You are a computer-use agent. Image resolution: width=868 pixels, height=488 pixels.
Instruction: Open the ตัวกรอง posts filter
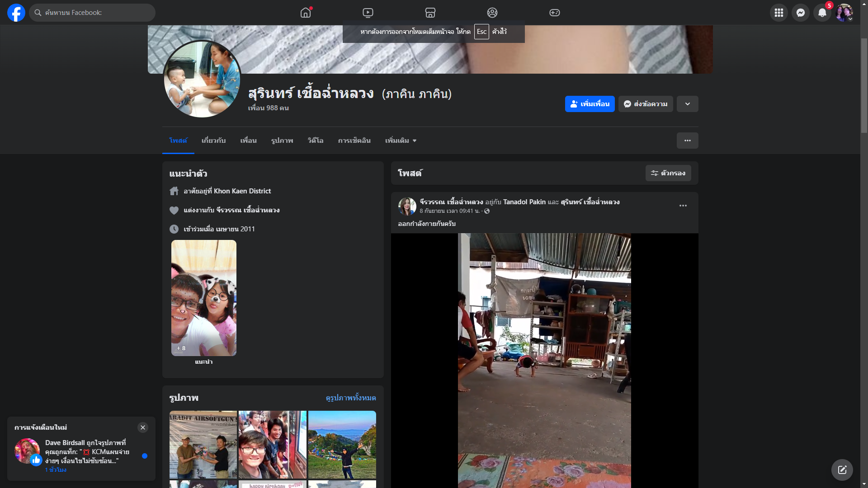[668, 173]
